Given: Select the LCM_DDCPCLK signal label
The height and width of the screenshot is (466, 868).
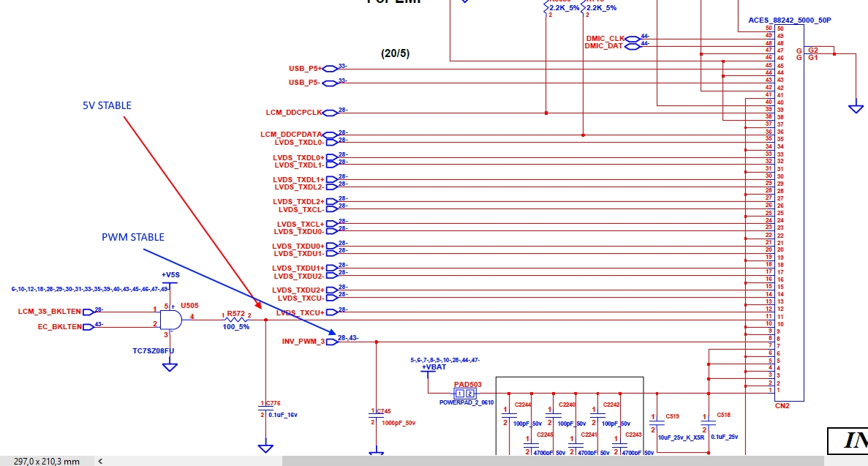Looking at the screenshot, I should 293,113.
